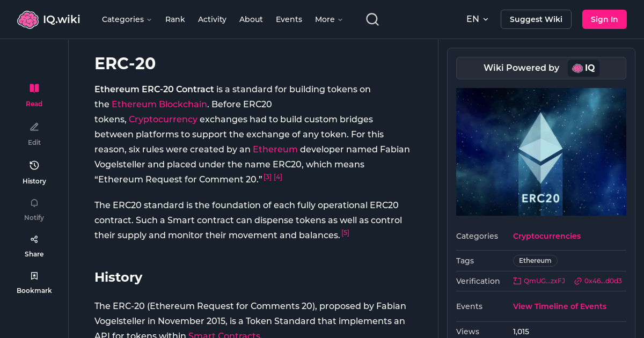The width and height of the screenshot is (644, 338).
Task: Click the ERC20 Ethereum cover image
Action: click(x=541, y=151)
